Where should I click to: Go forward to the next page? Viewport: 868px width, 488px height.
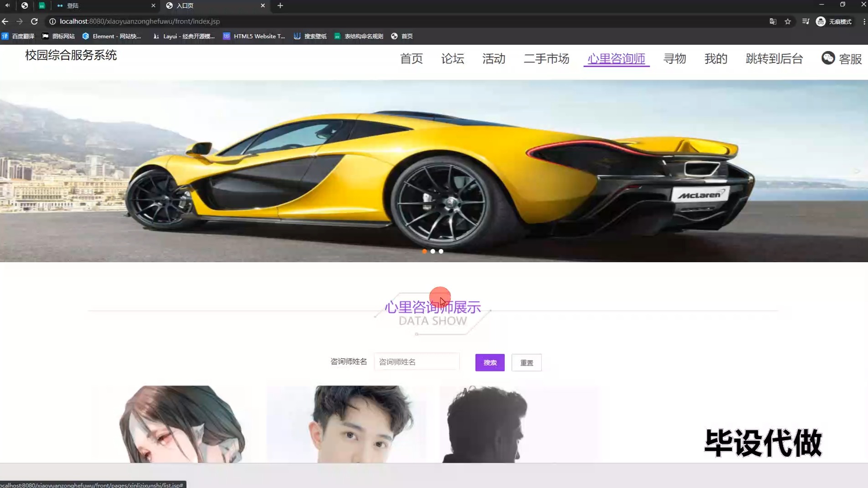pos(20,21)
